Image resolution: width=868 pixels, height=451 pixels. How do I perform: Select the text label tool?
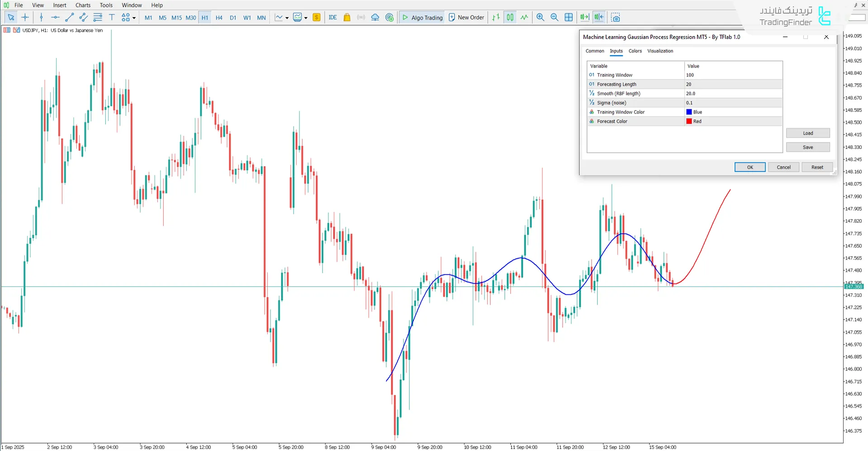112,18
